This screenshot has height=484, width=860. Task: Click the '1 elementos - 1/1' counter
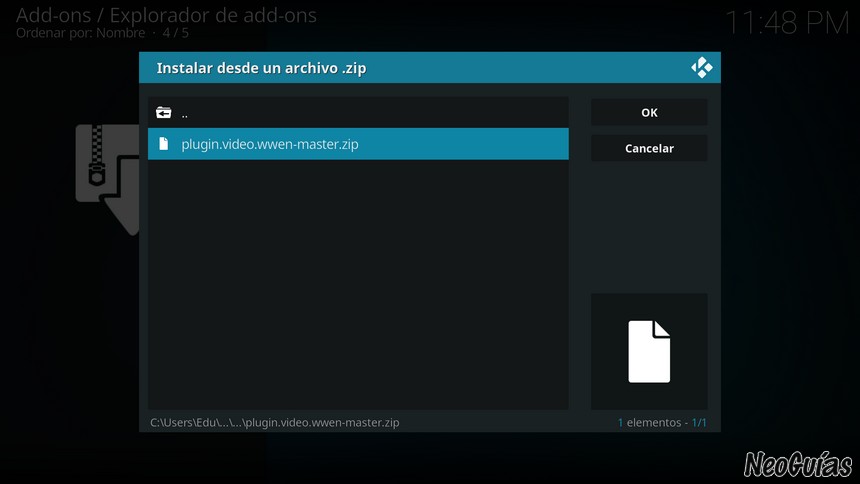point(662,423)
